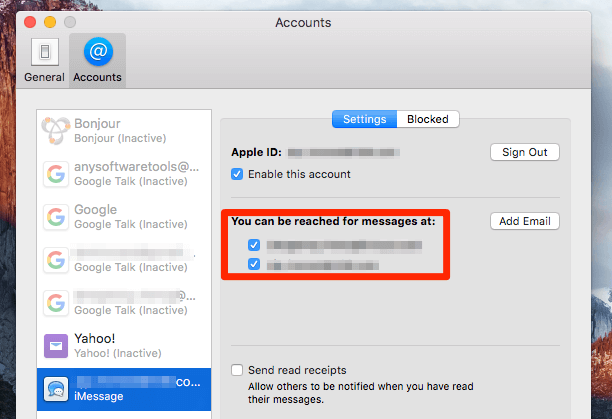Select the anysoftwaretools@... account name
The height and width of the screenshot is (419, 612).
pyautogui.click(x=137, y=167)
